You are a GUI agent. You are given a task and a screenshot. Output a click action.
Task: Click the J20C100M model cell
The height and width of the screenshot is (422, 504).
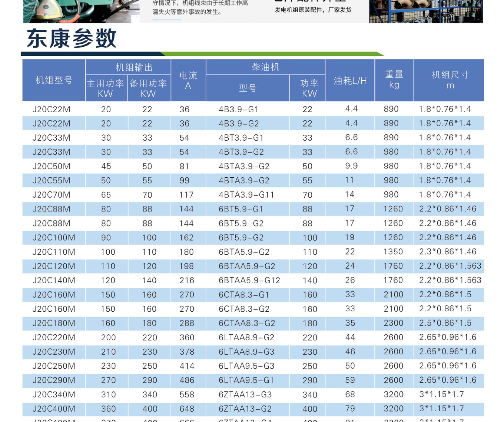[x=54, y=238]
